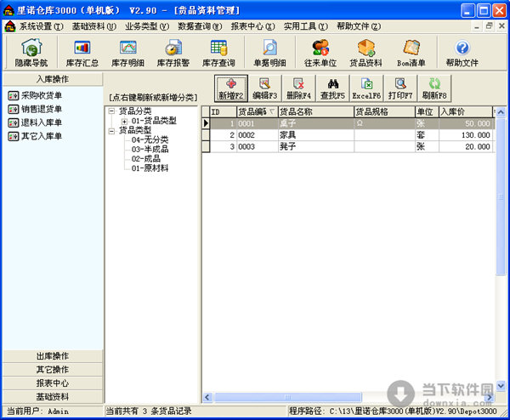Image resolution: width=510 pixels, height=420 pixels.
Task: Click the horizontal scrollbar thumb
Action: (288, 397)
